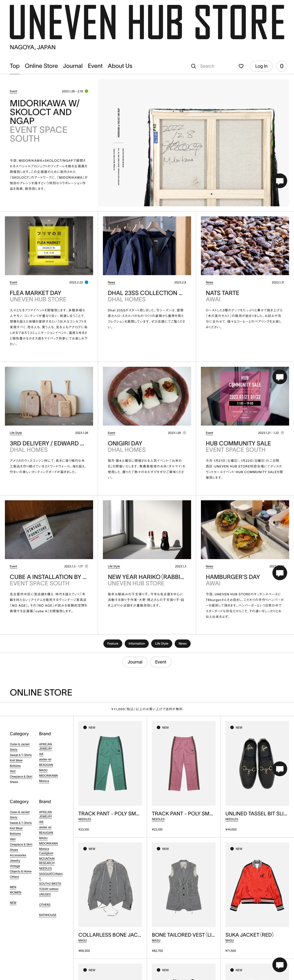Go to About Us in navigation
The image size is (294, 980).
tap(120, 66)
